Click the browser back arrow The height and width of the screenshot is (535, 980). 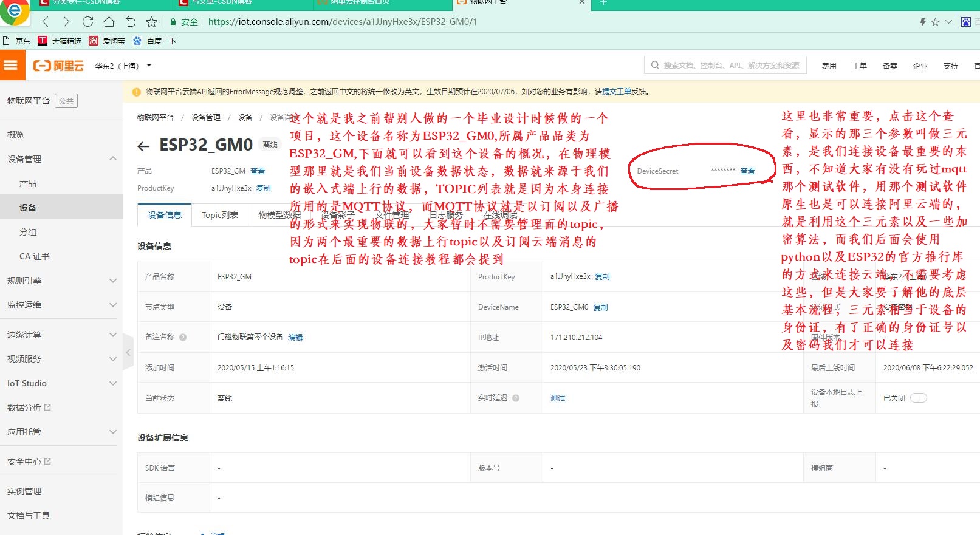(x=46, y=22)
